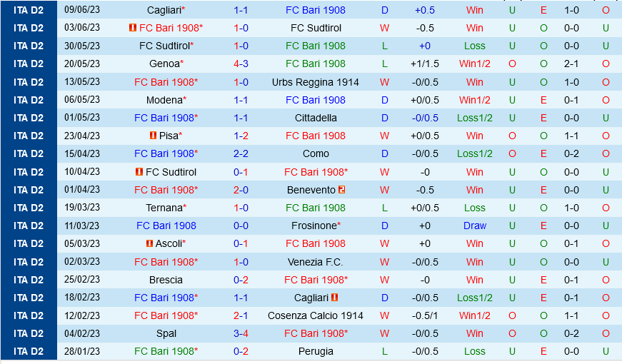Click red card icon in 03/06/23 row
The width and height of the screenshot is (622, 364).
click(133, 28)
